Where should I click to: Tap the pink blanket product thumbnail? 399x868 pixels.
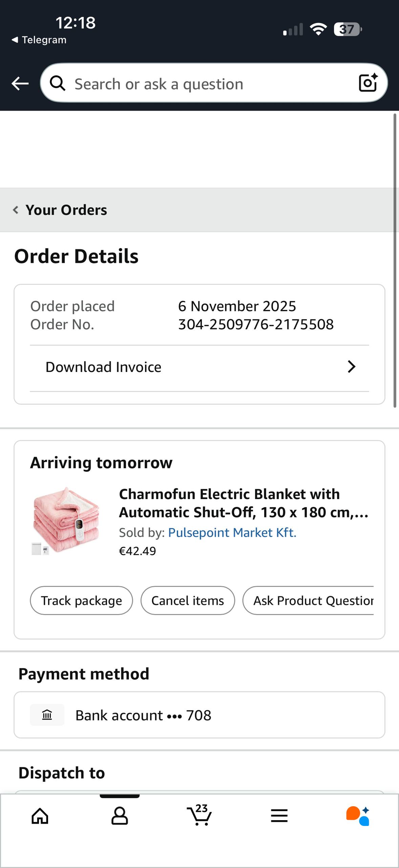66,520
